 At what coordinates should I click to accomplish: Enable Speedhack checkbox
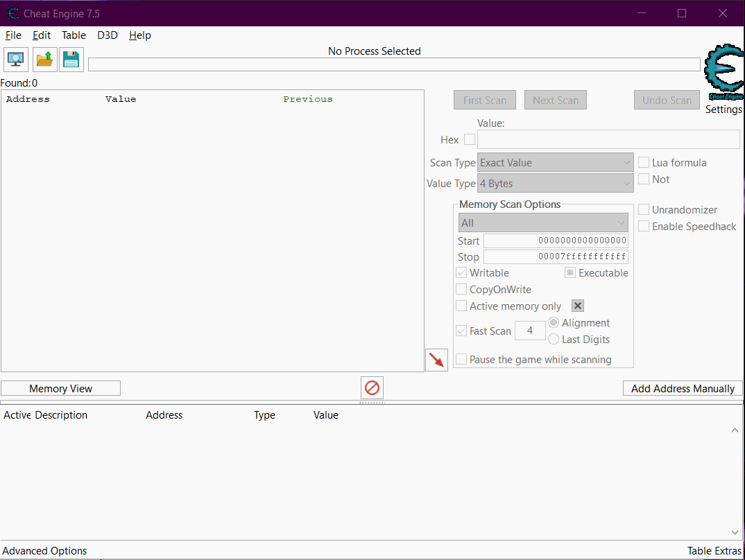(644, 227)
